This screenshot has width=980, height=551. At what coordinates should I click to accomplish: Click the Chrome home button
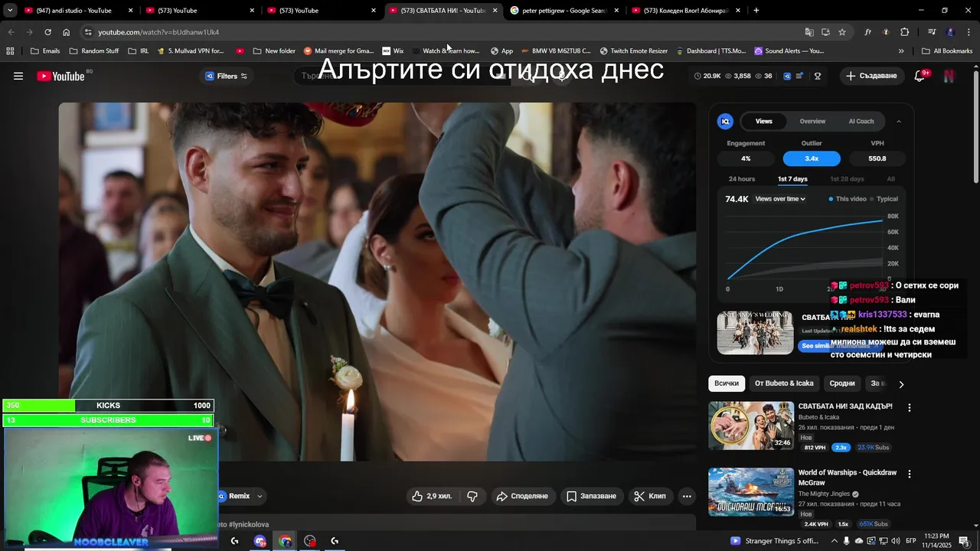coord(66,32)
